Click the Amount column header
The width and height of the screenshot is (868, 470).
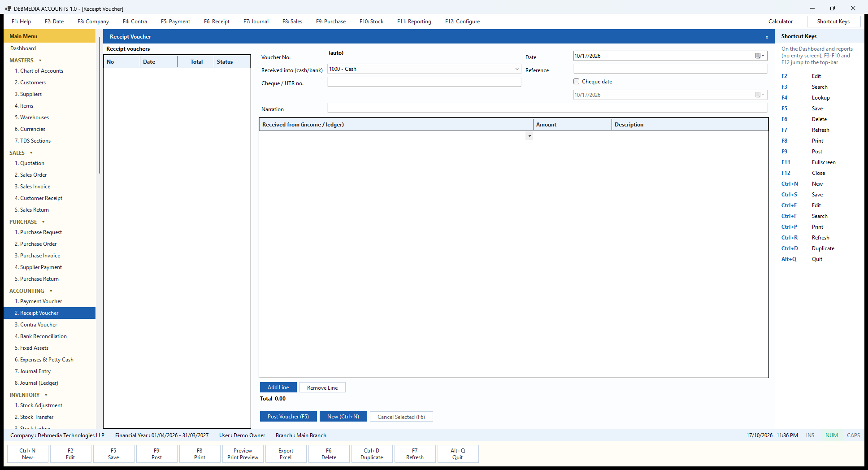(572, 125)
